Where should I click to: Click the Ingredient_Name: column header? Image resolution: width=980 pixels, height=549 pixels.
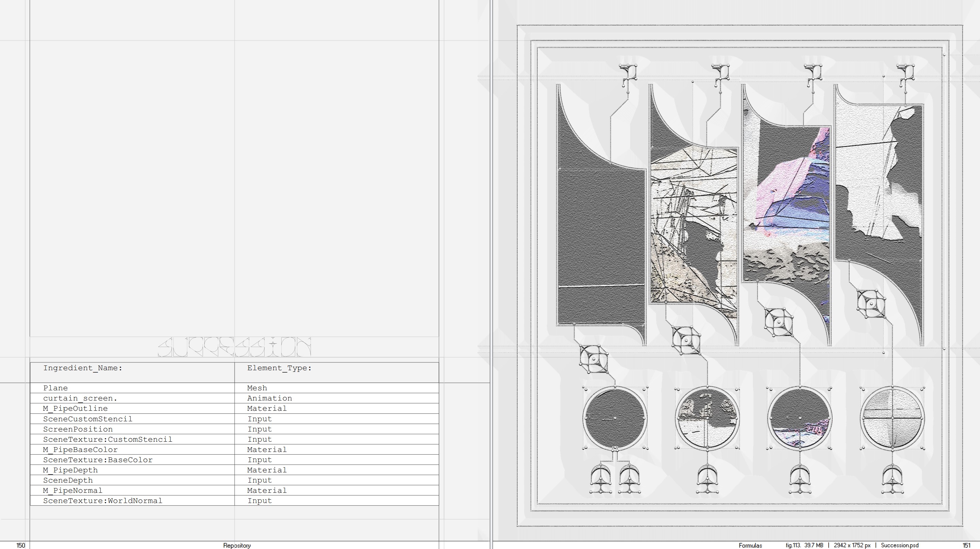(x=82, y=368)
